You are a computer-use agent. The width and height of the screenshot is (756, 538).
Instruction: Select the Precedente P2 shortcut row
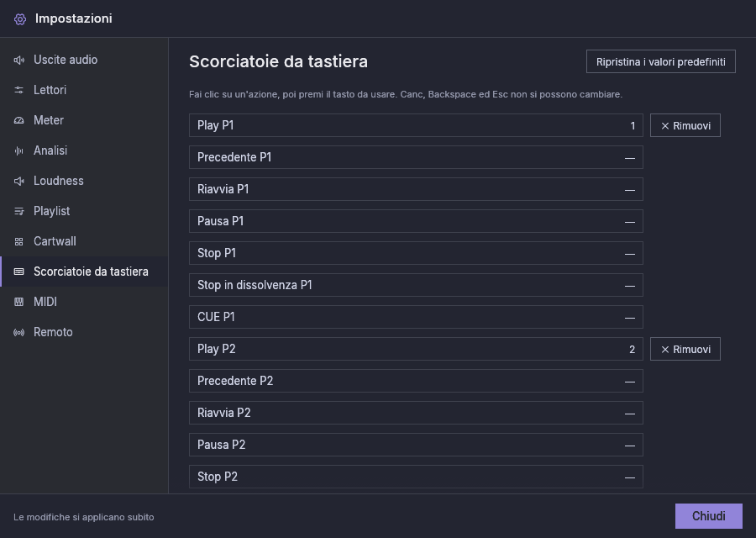416,381
